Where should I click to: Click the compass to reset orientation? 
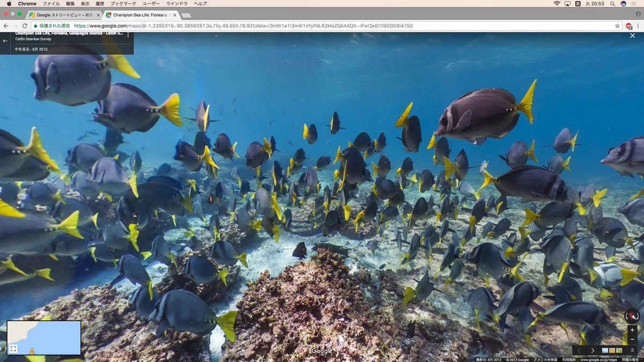pos(632,316)
